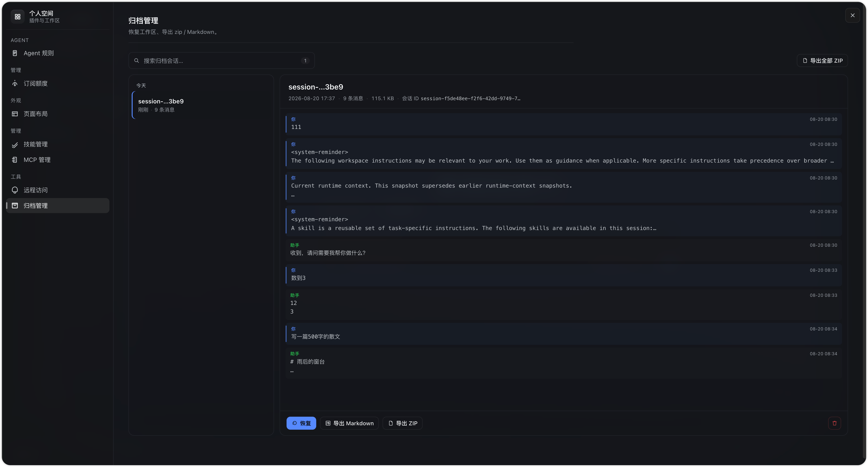Screen dimensions: 868x467
Task: Click 导出全部 ZIP button
Action: coord(822,61)
